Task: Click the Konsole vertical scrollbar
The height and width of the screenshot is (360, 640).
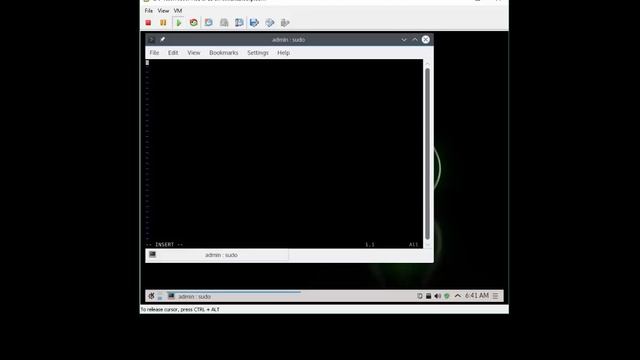Action: [x=427, y=154]
